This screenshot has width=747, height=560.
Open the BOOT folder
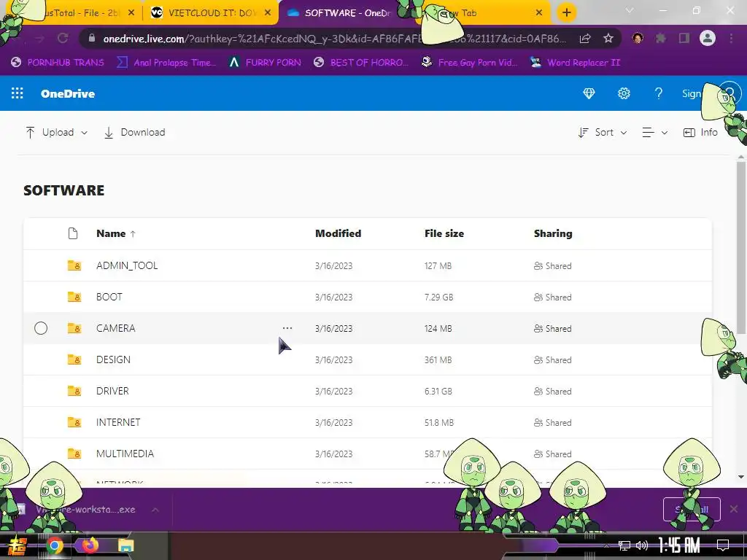109,297
